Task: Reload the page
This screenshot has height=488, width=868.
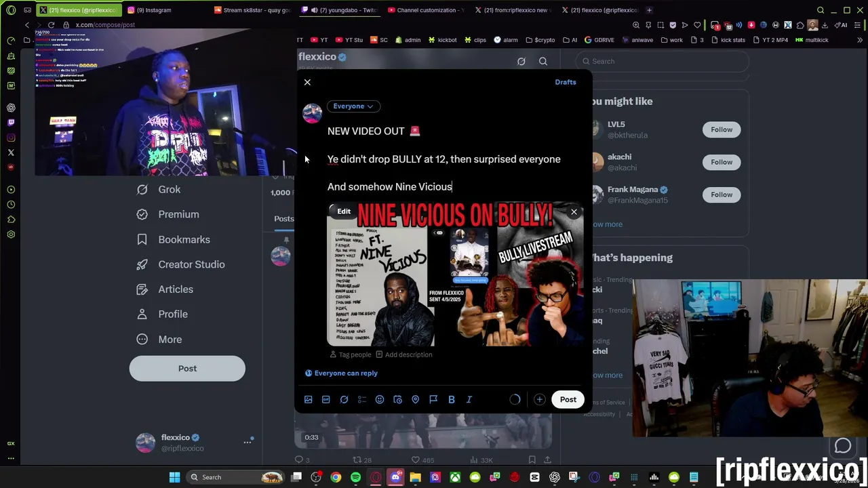Action: [51, 25]
